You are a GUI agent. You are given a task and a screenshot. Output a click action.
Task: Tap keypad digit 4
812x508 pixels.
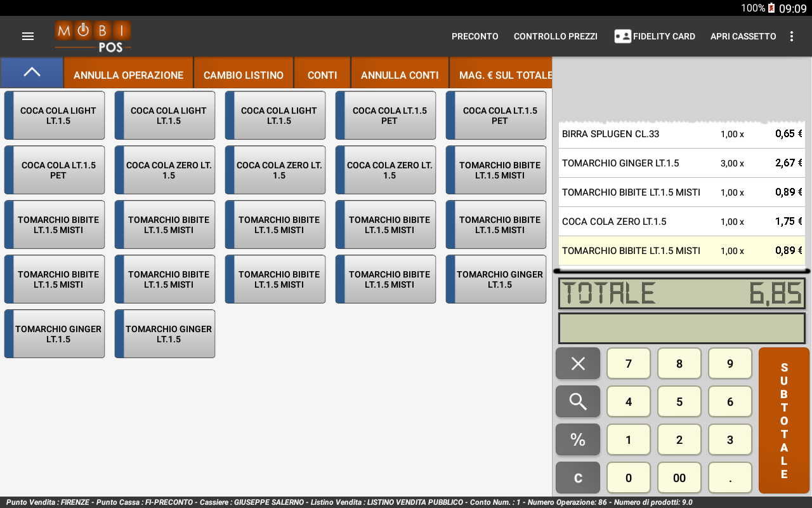coord(629,401)
